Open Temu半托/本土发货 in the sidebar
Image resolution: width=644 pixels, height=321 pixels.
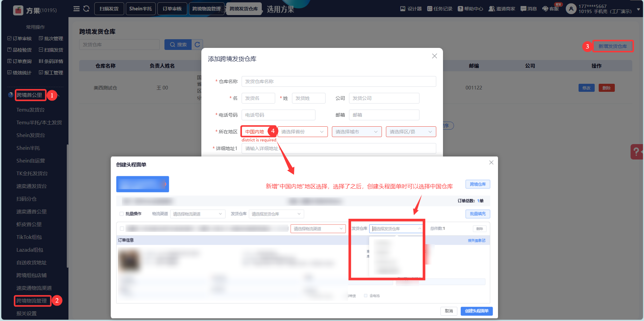(x=39, y=123)
